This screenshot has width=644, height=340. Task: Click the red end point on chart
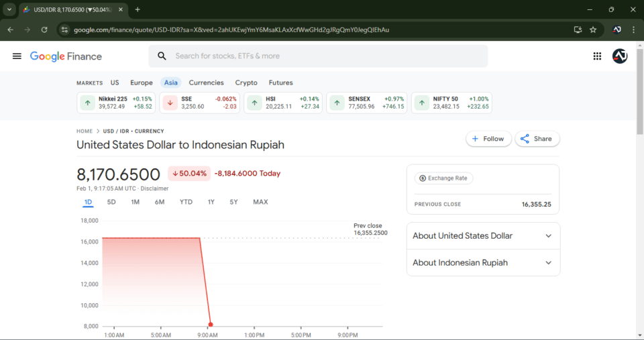pos(211,325)
